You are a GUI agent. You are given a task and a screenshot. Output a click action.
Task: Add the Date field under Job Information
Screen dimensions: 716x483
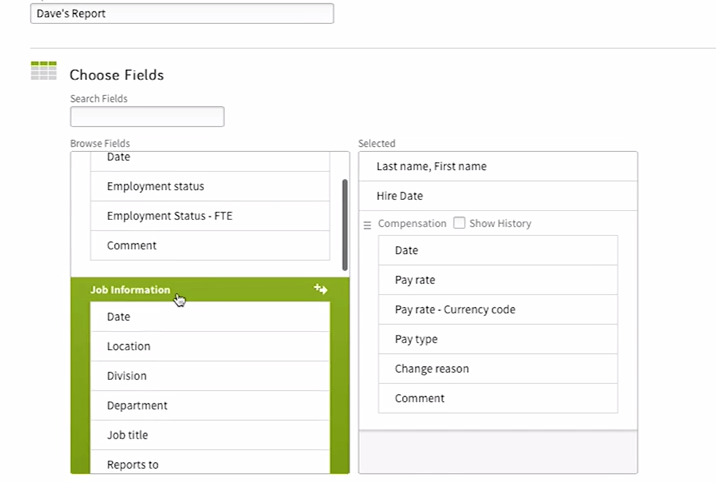pos(210,317)
